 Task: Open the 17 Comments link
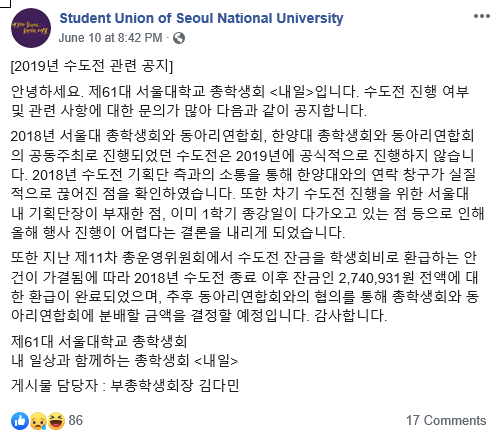point(446,421)
